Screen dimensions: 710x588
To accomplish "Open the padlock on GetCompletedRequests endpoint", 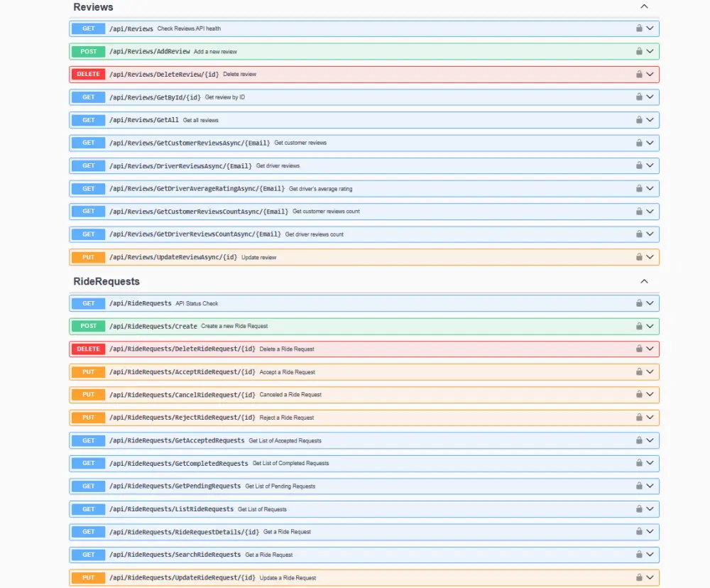I will (640, 463).
